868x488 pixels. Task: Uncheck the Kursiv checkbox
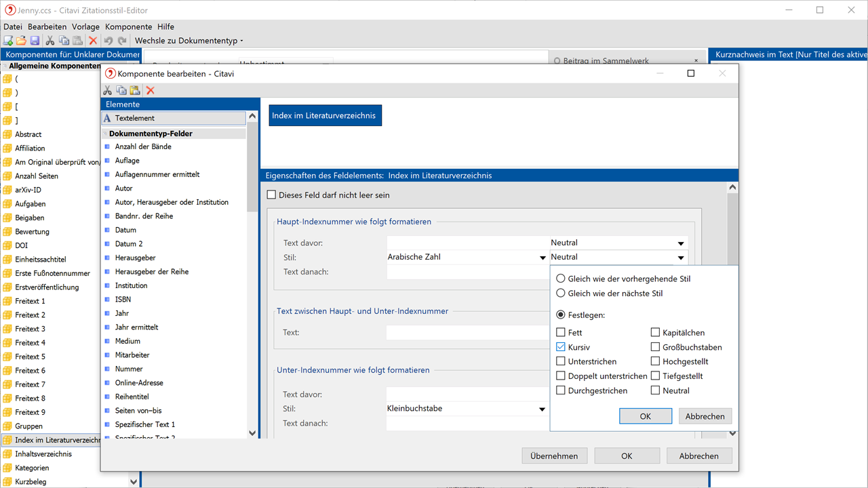tap(561, 347)
